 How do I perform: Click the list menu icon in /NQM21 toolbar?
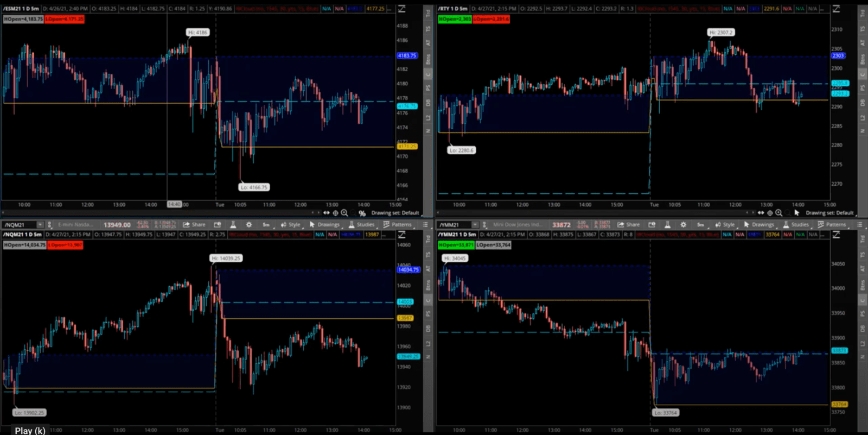425,225
